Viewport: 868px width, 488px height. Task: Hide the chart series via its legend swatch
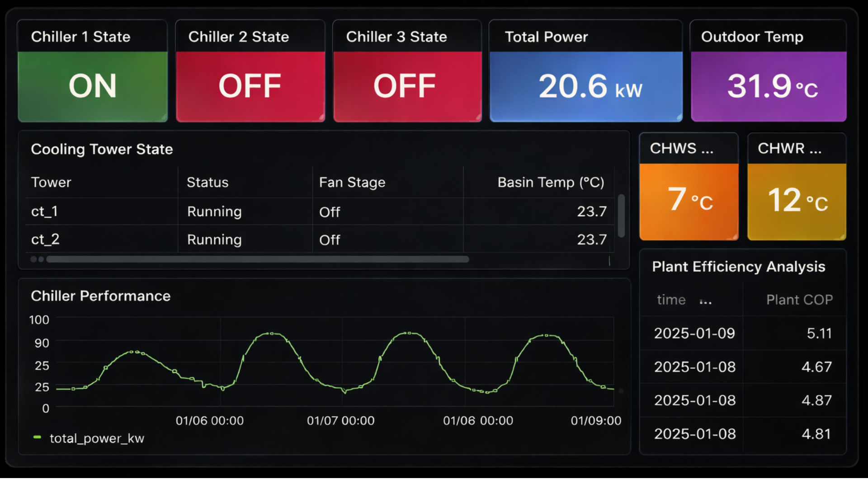(37, 438)
